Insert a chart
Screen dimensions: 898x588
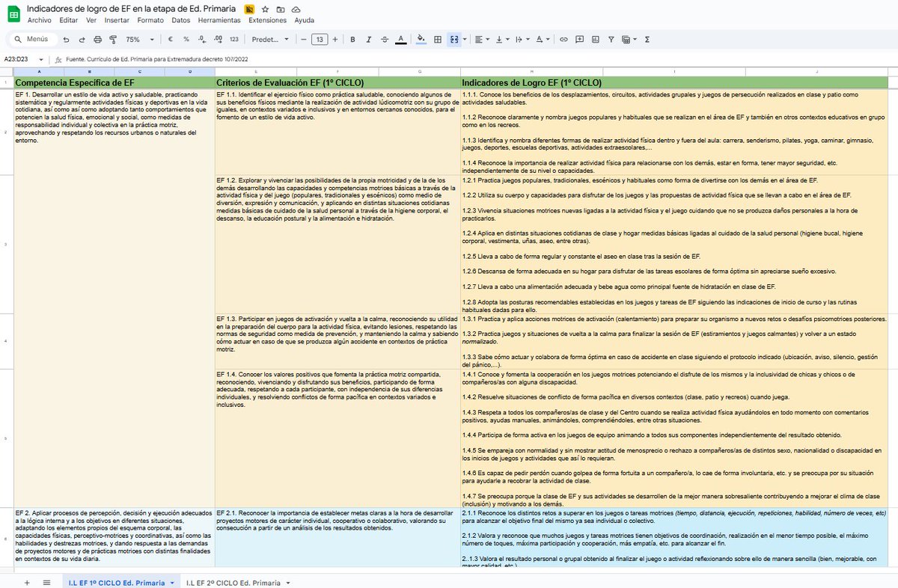point(595,39)
